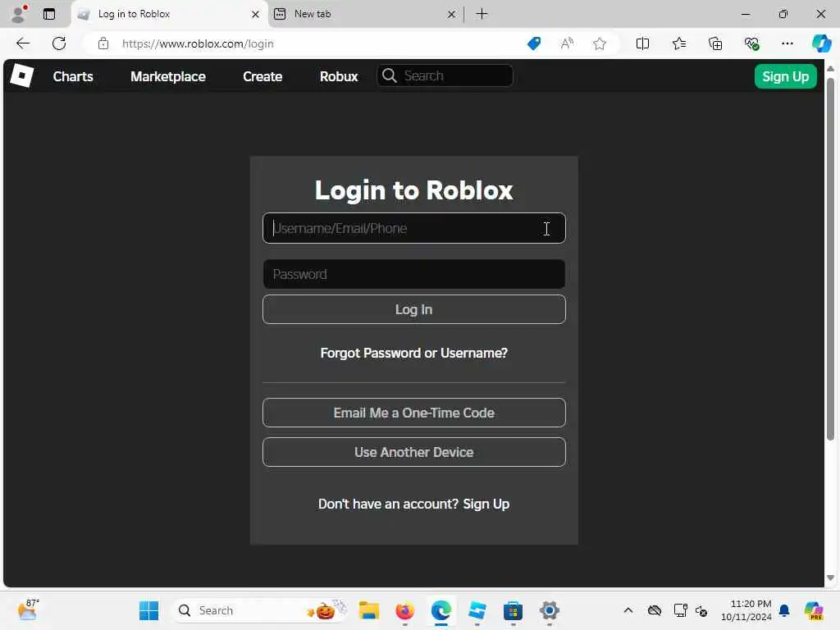Open the notification bell in taskbar
The image size is (840, 630).
point(783,610)
